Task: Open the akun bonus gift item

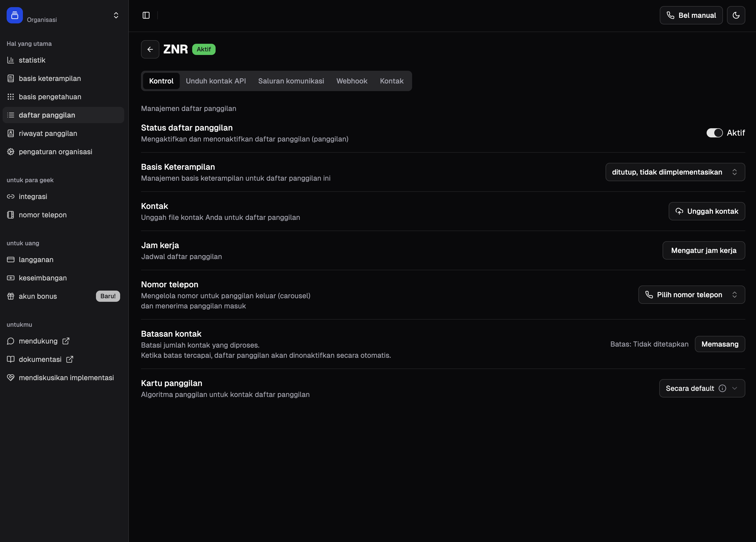Action: coord(38,296)
